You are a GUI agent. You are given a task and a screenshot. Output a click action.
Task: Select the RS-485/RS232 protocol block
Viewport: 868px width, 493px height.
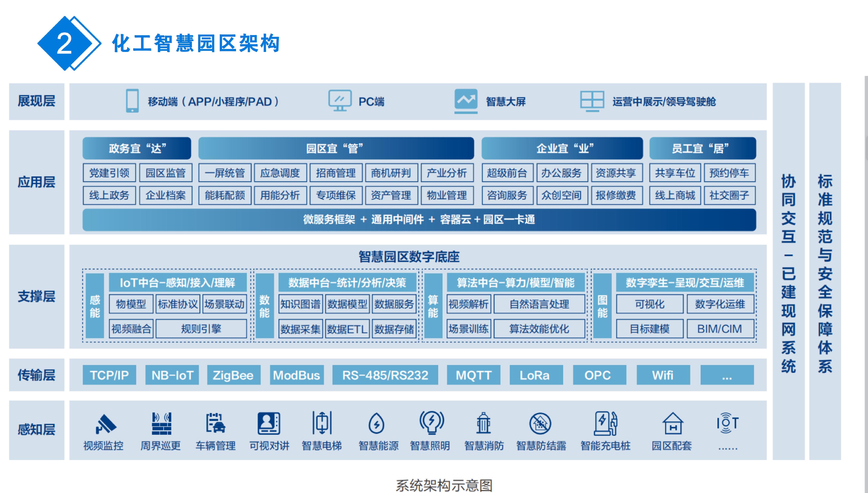click(385, 375)
